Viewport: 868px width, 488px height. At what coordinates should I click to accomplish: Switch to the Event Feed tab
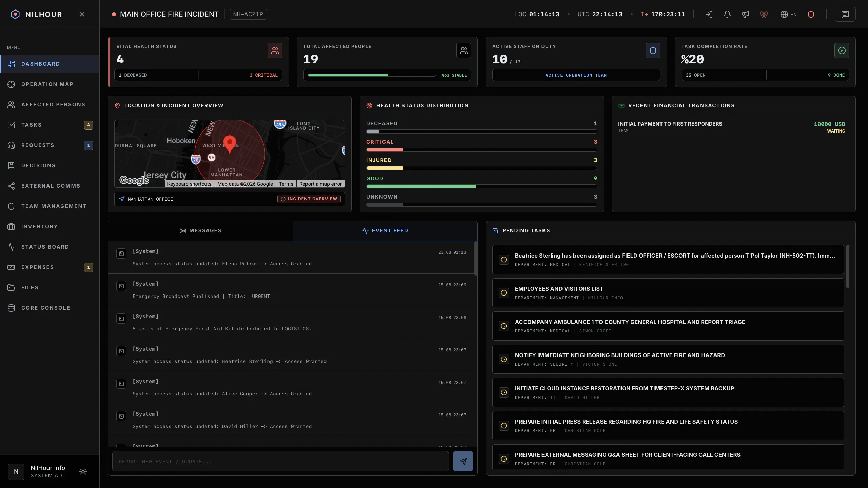tap(385, 231)
